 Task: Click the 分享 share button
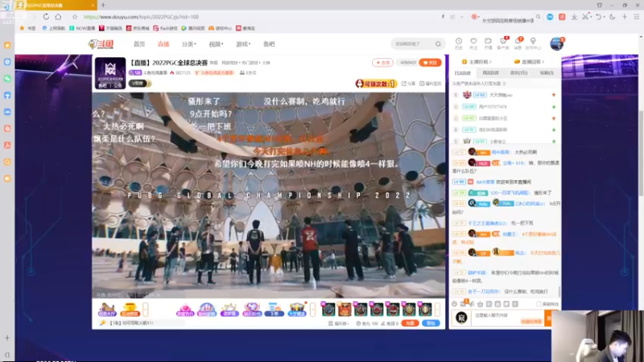(409, 84)
